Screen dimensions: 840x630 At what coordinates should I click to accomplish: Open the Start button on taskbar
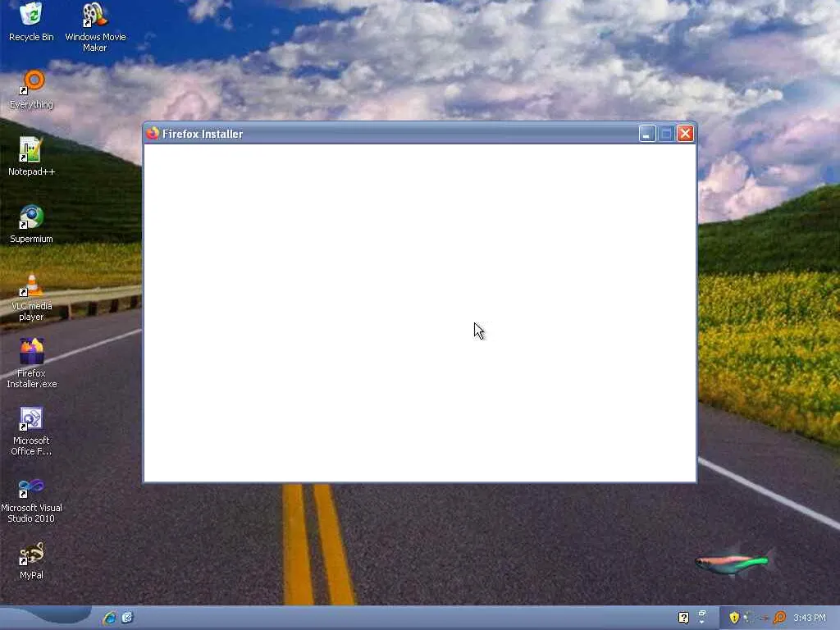click(x=46, y=618)
